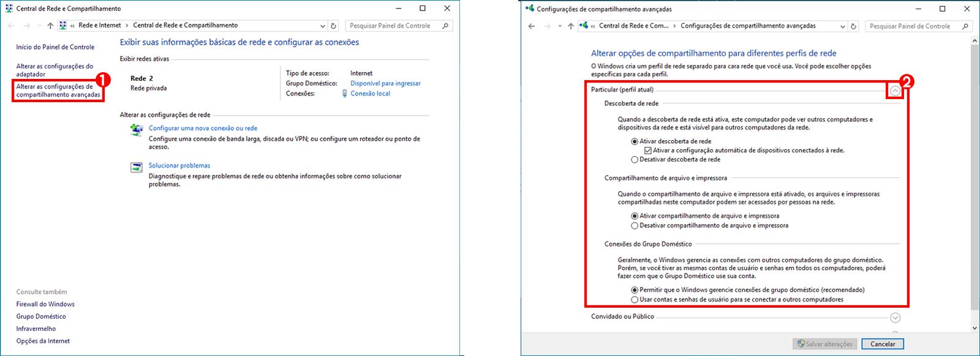The height and width of the screenshot is (356, 980).
Task: Click forward arrow in Central de Rede window
Action: point(26,26)
